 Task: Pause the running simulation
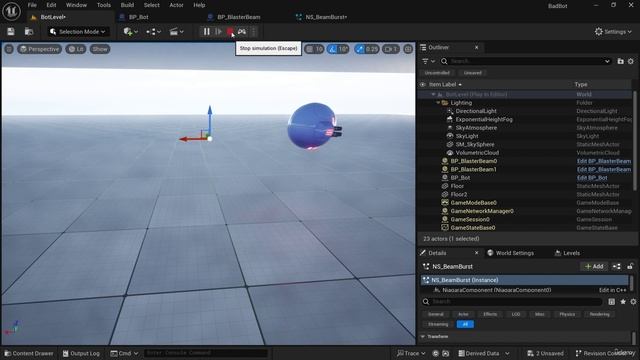coord(207,31)
